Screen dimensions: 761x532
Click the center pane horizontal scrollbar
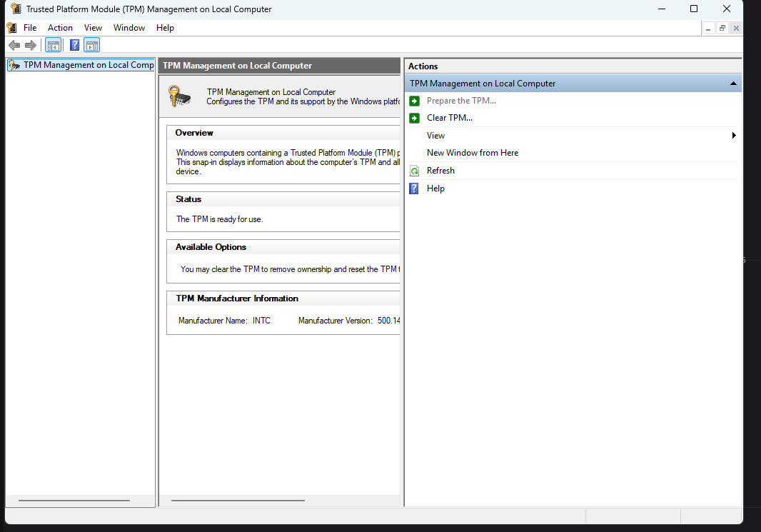238,501
